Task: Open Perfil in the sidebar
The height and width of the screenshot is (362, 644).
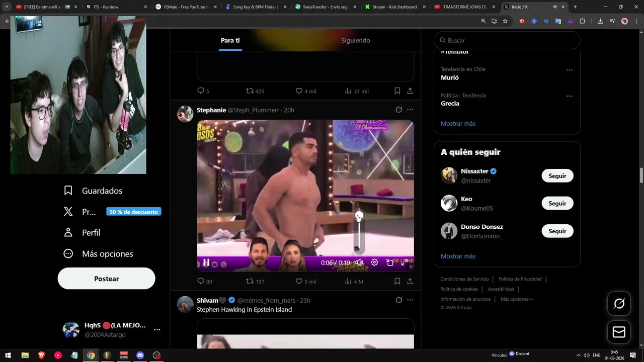Action: point(82,233)
